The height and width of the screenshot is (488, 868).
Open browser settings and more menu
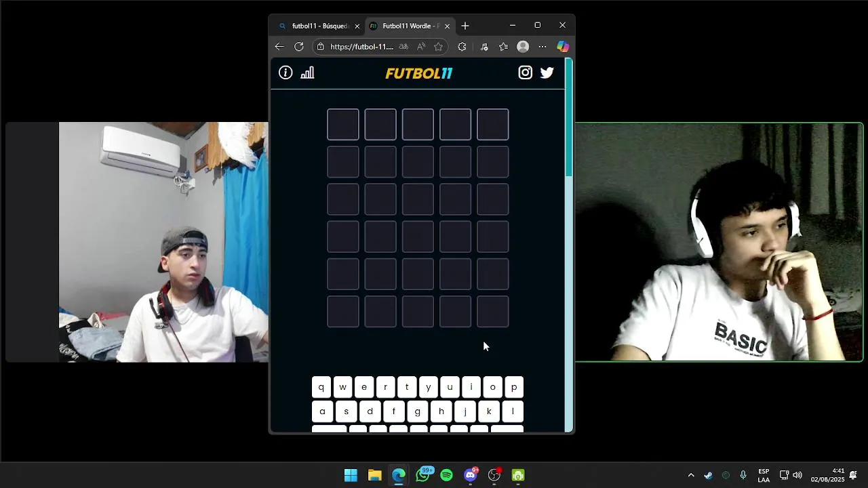542,47
